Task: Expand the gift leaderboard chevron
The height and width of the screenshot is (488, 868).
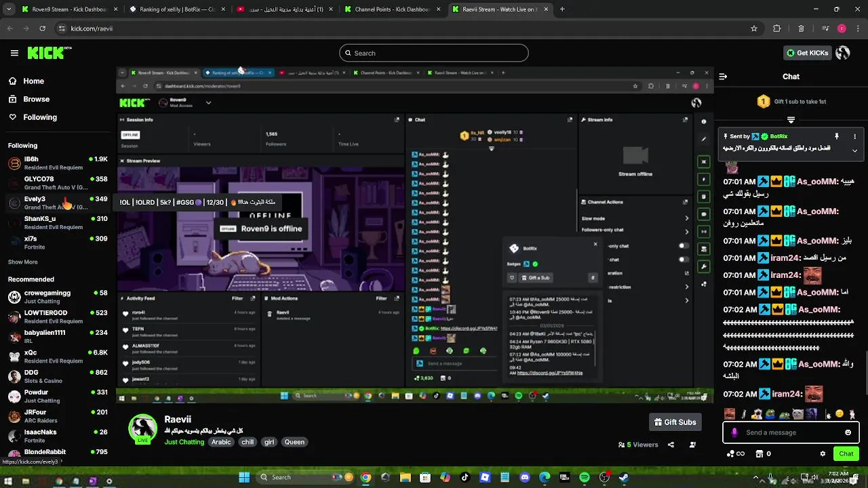Action: pos(791,120)
